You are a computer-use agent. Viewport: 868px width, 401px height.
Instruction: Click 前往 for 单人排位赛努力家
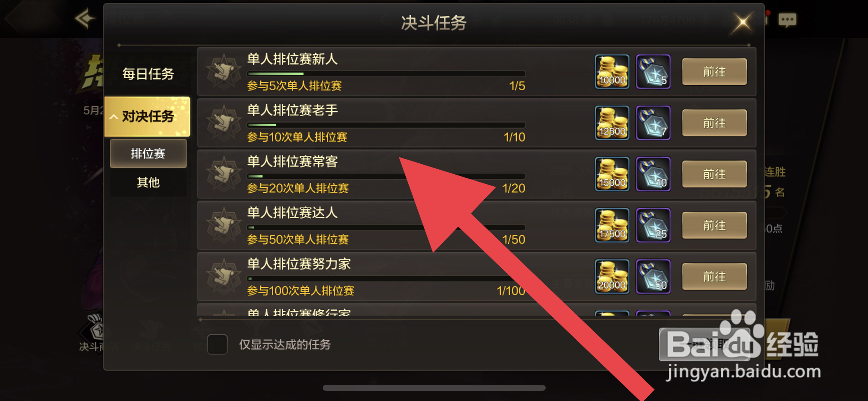714,277
